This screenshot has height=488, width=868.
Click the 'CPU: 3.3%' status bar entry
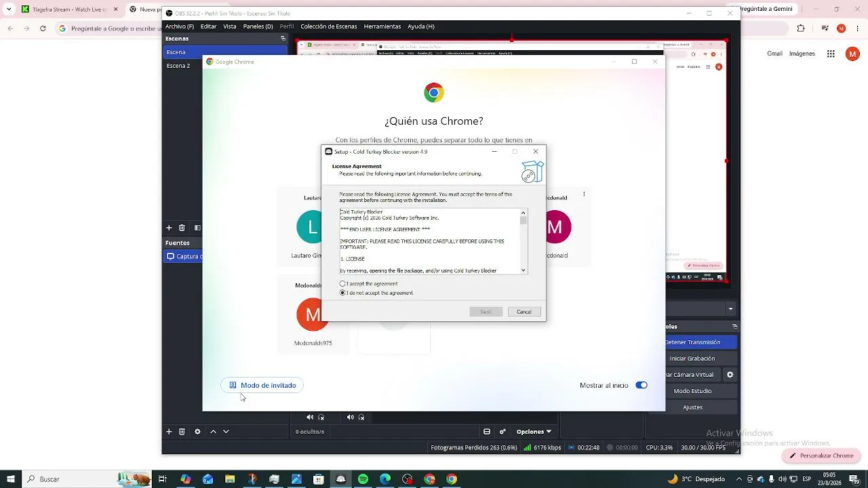[659, 448]
